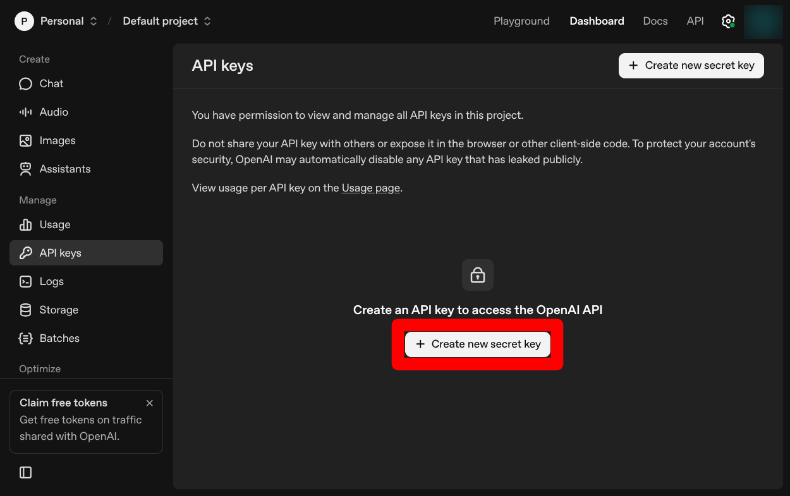Expand the Default project selector
The height and width of the screenshot is (496, 790).
click(167, 21)
